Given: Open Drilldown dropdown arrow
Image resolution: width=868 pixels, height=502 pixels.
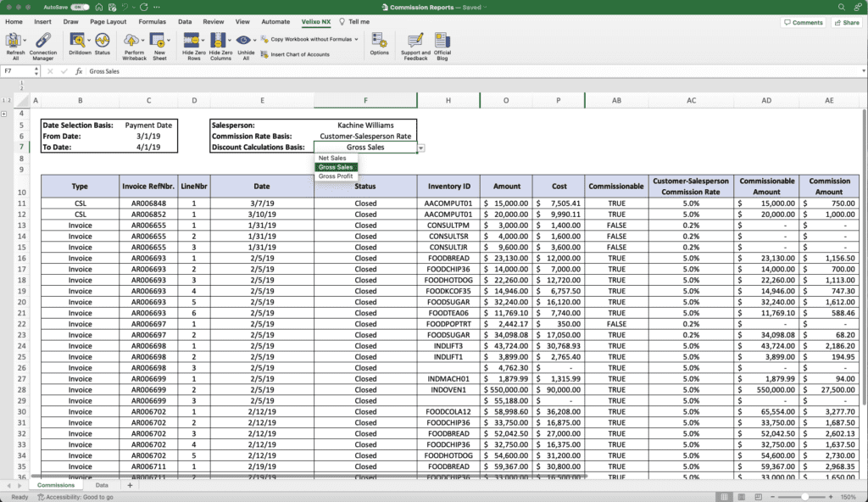Looking at the screenshot, I should click(x=88, y=40).
